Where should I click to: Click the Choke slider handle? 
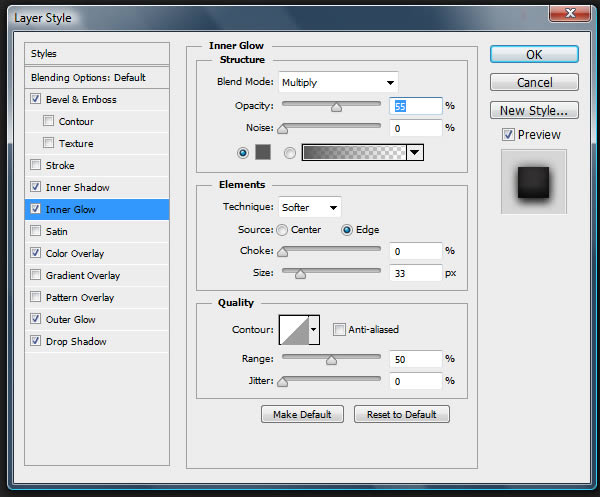coord(282,252)
